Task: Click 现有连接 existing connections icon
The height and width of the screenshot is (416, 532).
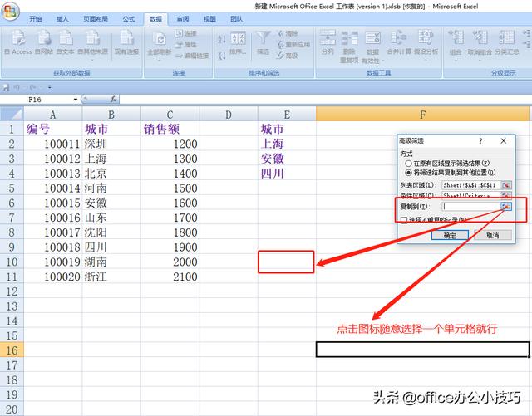Action: point(126,42)
